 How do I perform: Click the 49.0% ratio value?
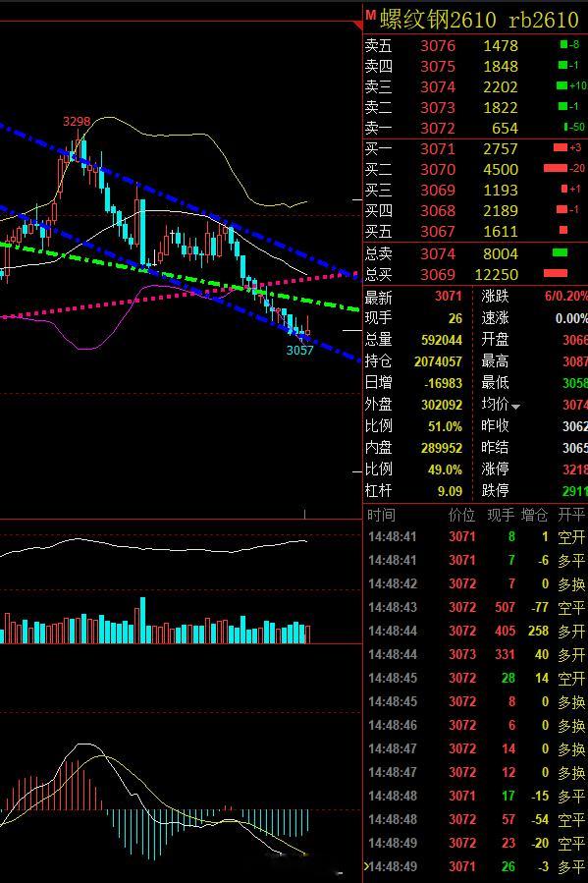click(x=445, y=469)
